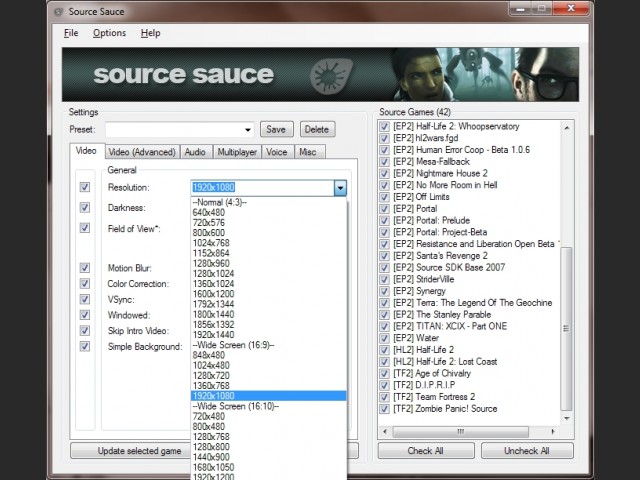Uncheck [TF2] Zombie Panic! Source checkbox
Viewport: 640px width, 480px height.
pos(384,409)
